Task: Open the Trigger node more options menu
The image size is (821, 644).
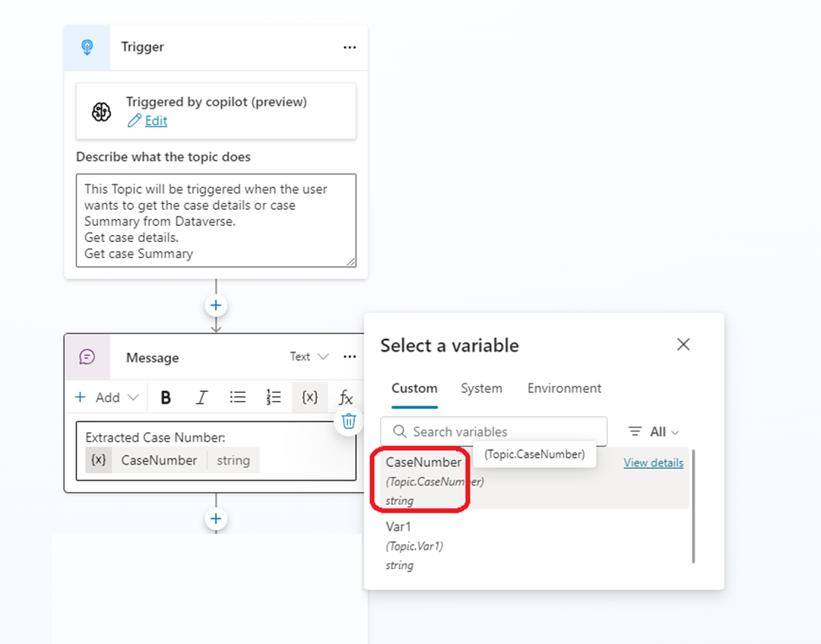Action: click(350, 47)
